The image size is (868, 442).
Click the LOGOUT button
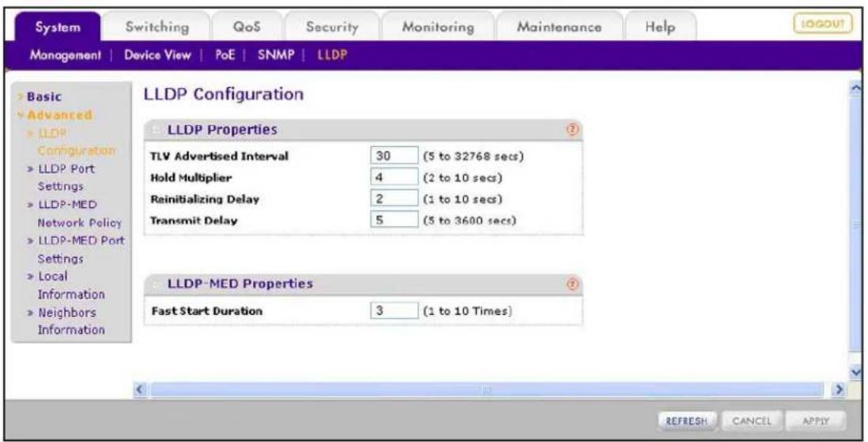(823, 24)
